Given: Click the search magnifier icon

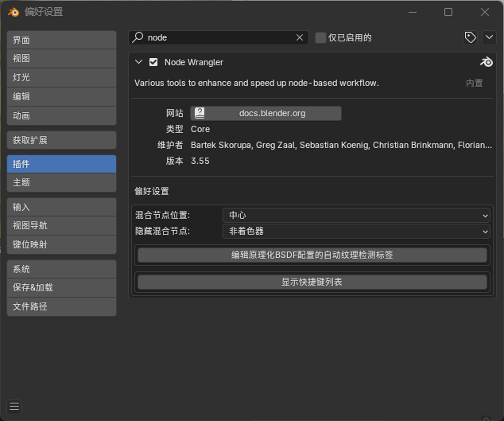Looking at the screenshot, I should pyautogui.click(x=138, y=37).
